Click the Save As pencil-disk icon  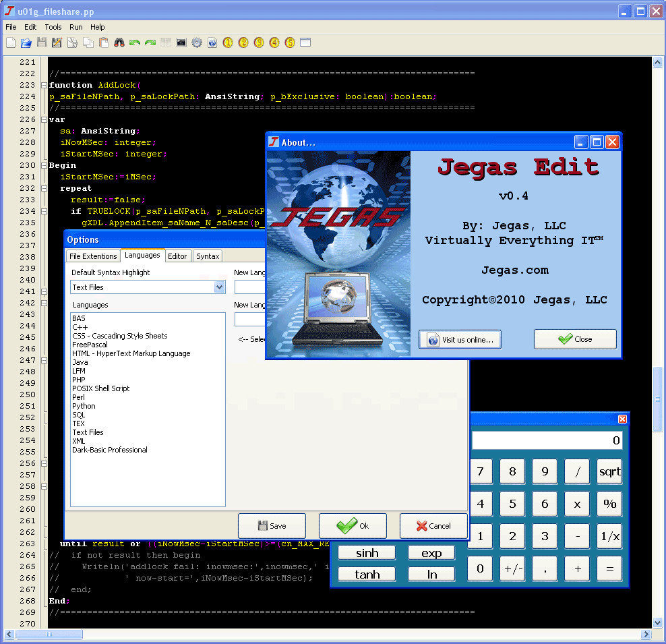57,42
